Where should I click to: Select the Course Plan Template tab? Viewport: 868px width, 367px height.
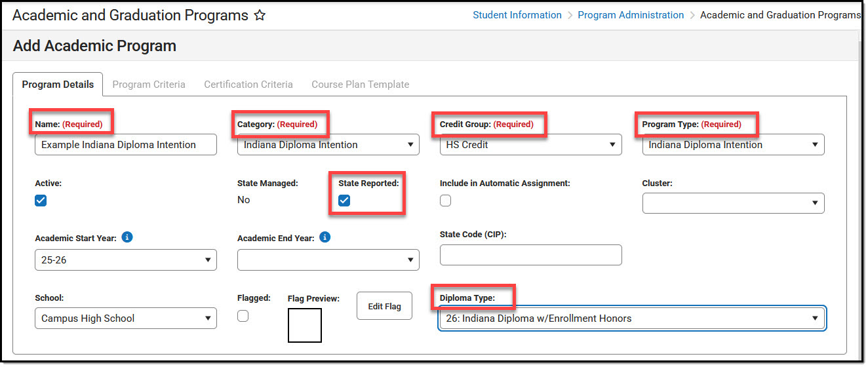(x=360, y=85)
